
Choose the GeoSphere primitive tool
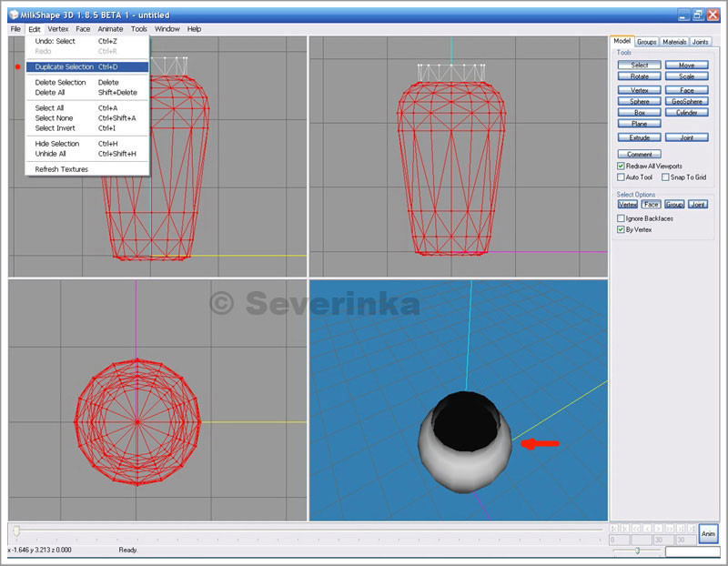(x=686, y=101)
